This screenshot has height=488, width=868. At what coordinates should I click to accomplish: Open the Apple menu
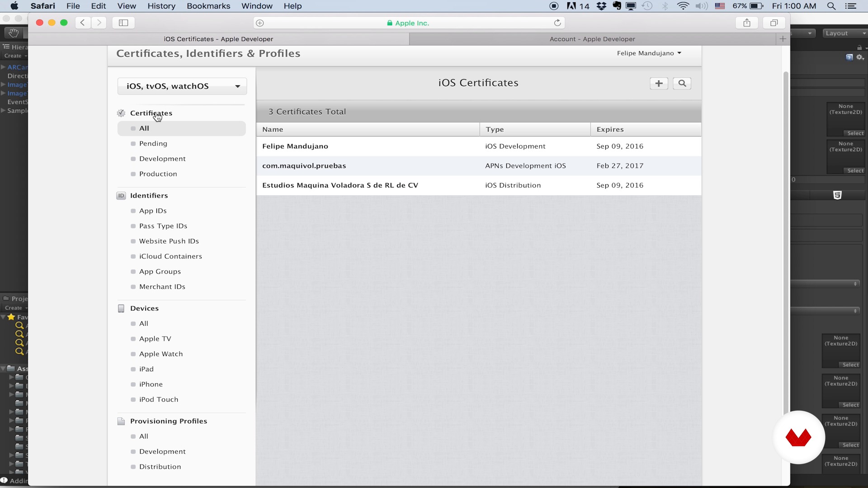14,6
